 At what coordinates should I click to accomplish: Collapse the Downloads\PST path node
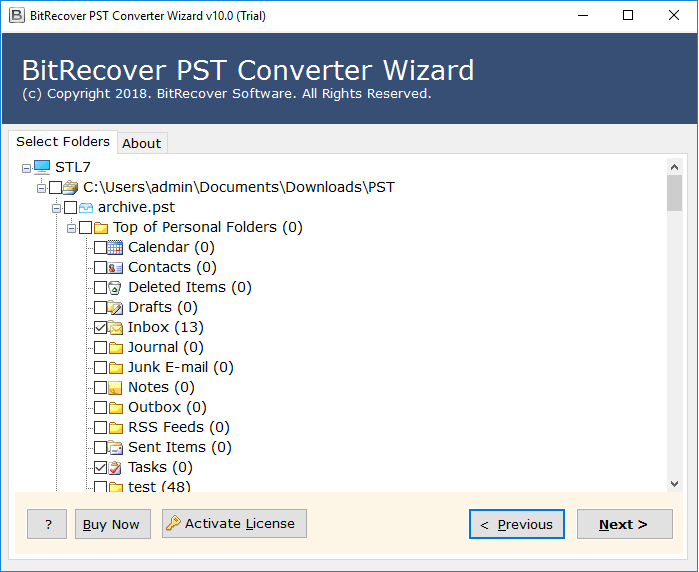(41, 188)
